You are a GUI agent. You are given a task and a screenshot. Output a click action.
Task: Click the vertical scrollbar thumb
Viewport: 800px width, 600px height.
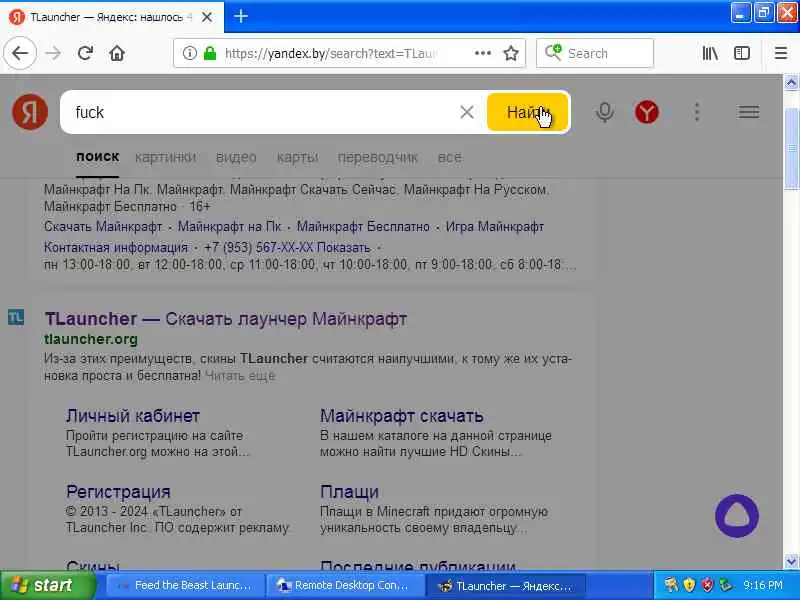(791, 148)
